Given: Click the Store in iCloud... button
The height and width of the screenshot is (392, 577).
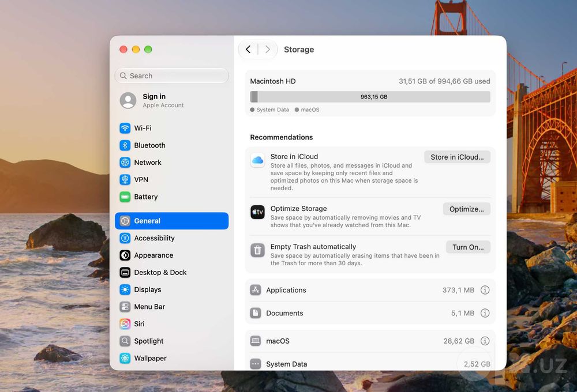Looking at the screenshot, I should pos(457,157).
